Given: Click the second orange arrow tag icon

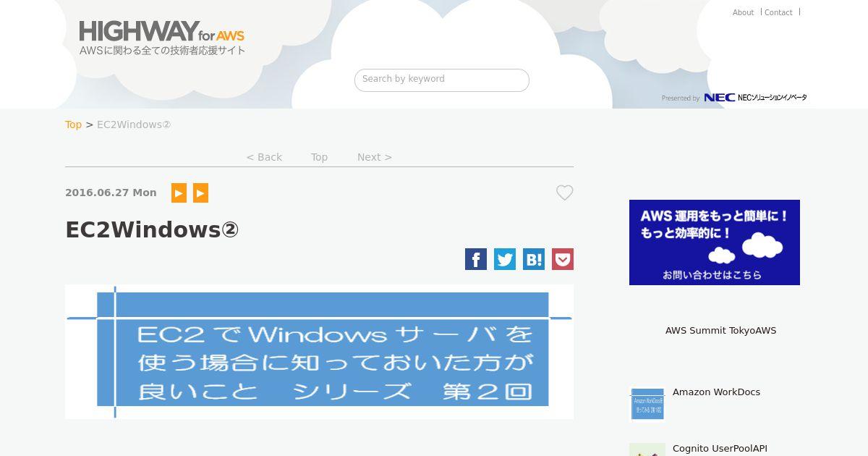Looking at the screenshot, I should click(201, 193).
